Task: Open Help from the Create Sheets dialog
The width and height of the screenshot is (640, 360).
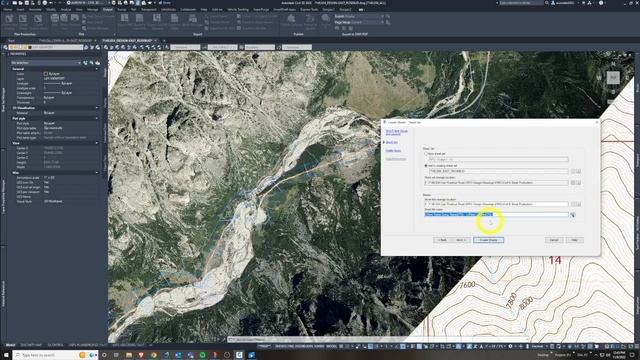Action: click(x=574, y=240)
